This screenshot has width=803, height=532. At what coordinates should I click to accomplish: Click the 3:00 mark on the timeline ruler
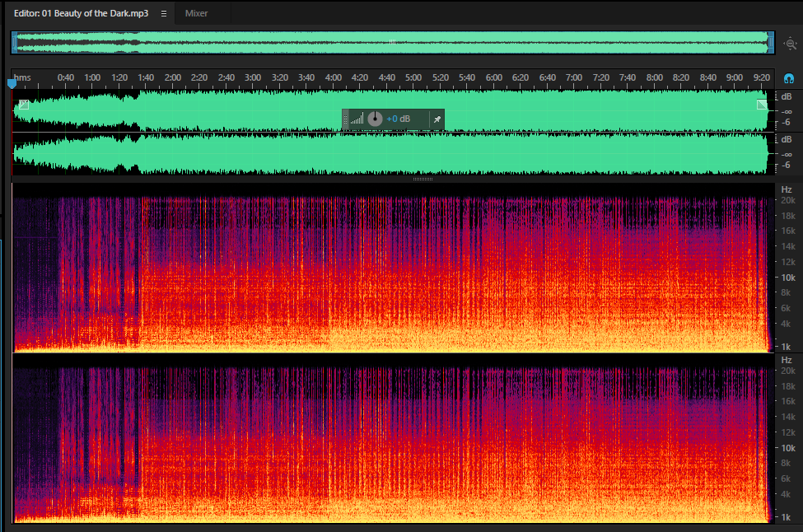(x=253, y=78)
